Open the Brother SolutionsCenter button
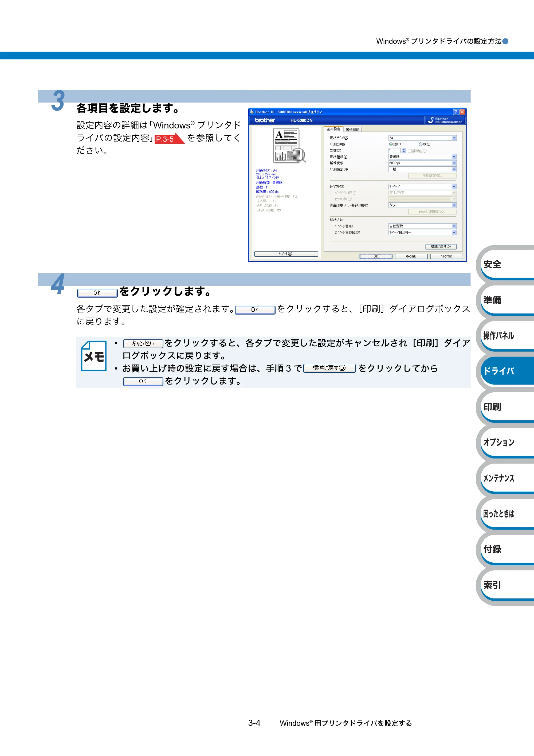The height and width of the screenshot is (756, 534). [x=445, y=120]
